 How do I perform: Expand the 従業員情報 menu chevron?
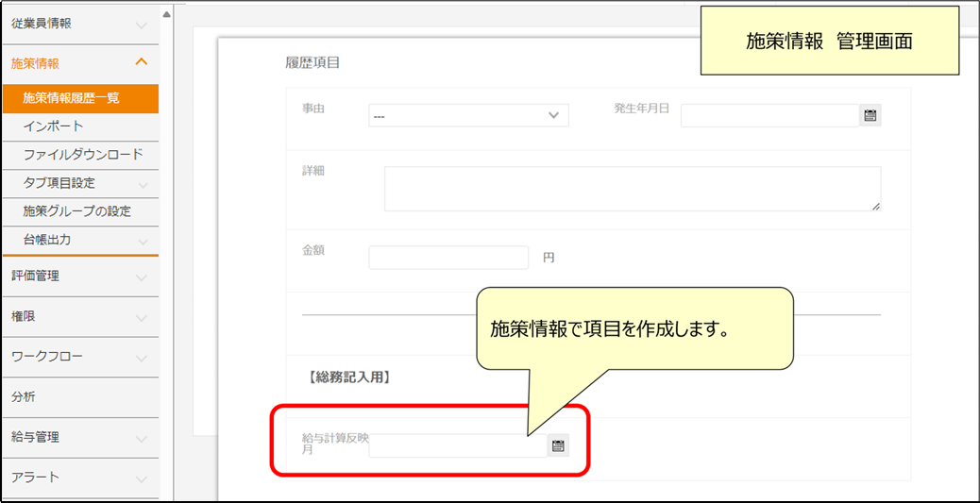coord(142,25)
